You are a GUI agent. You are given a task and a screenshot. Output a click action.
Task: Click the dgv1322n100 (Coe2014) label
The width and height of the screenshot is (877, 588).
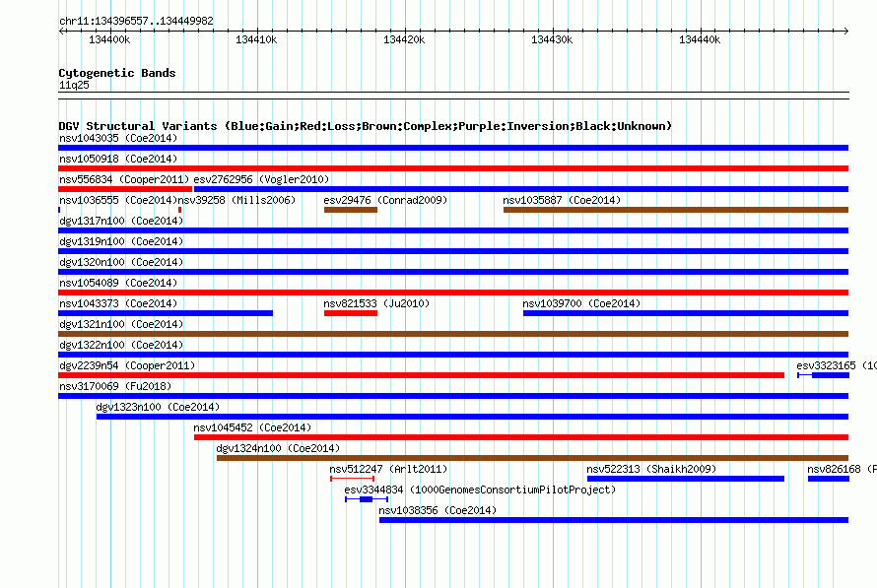[x=121, y=345]
